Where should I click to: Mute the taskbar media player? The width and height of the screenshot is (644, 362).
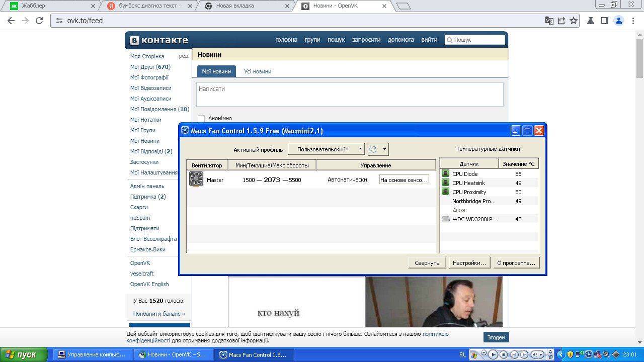point(535,354)
